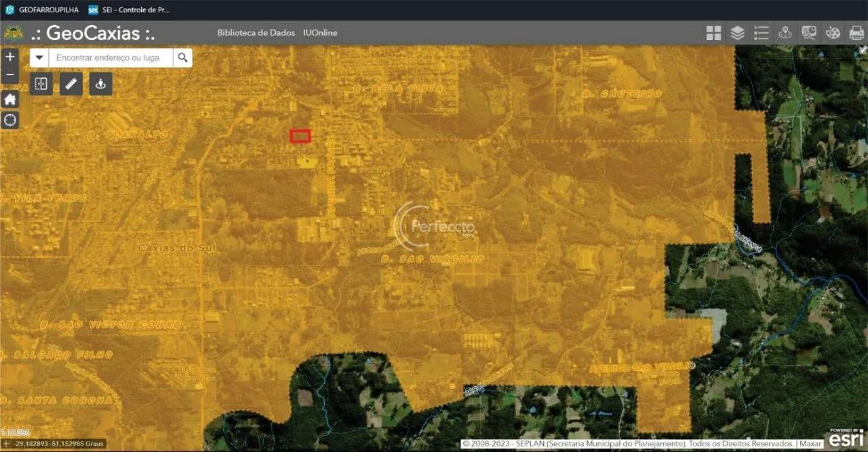Open the drawing palette tool
868x452 pixels.
point(832,33)
